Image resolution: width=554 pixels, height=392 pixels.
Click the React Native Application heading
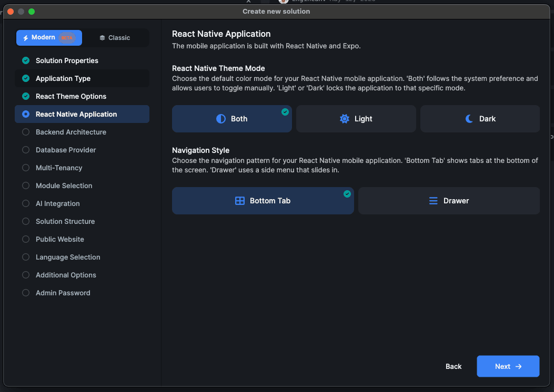click(x=221, y=34)
